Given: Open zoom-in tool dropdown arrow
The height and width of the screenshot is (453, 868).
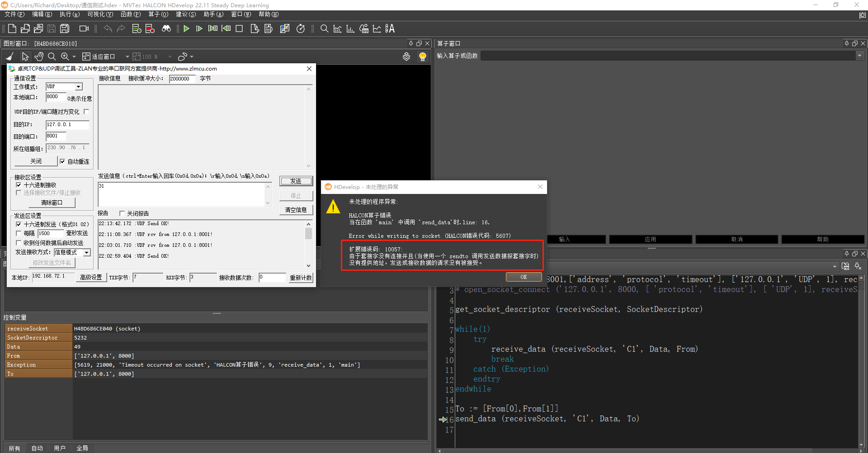Looking at the screenshot, I should coord(74,57).
